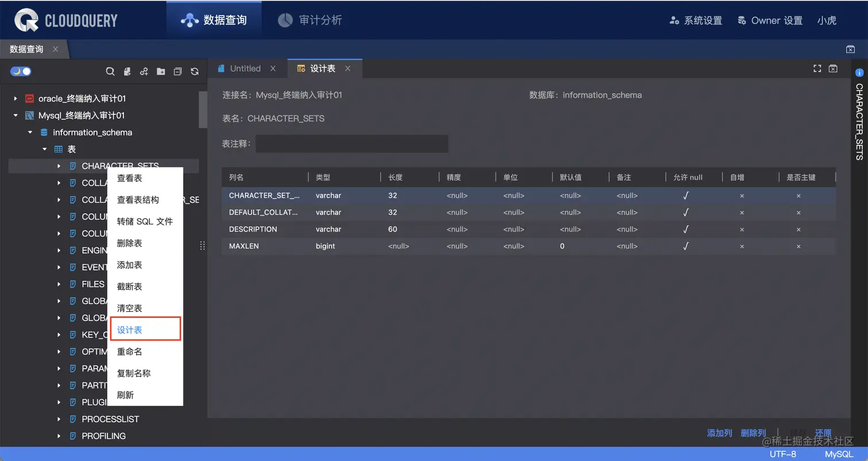Click the sidebar resize grip dots
The height and width of the screenshot is (461, 868).
[x=202, y=246]
